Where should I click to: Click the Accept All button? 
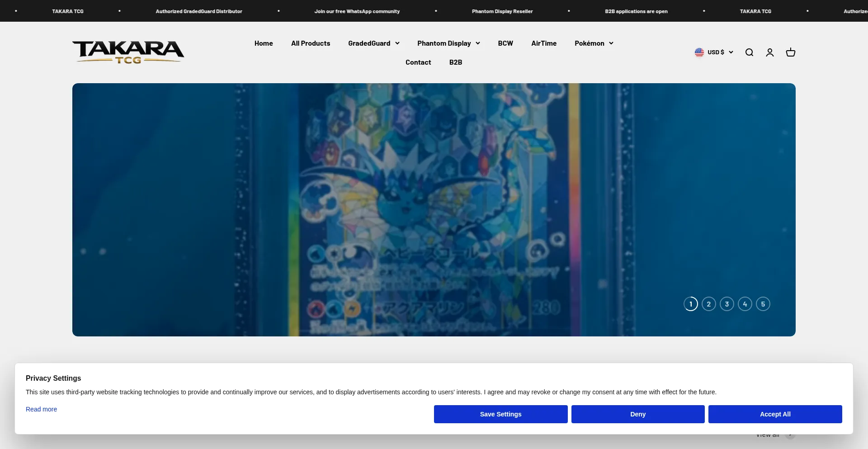coord(775,414)
